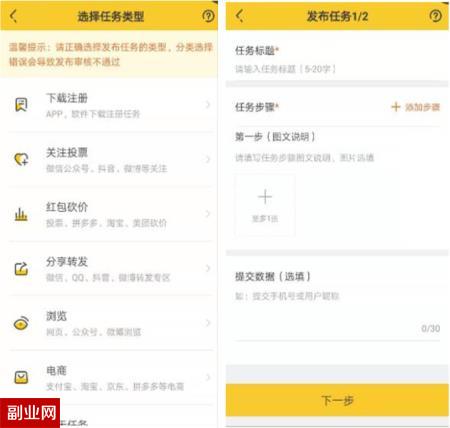Expand the 下载注册 row chevron

pos(208,105)
